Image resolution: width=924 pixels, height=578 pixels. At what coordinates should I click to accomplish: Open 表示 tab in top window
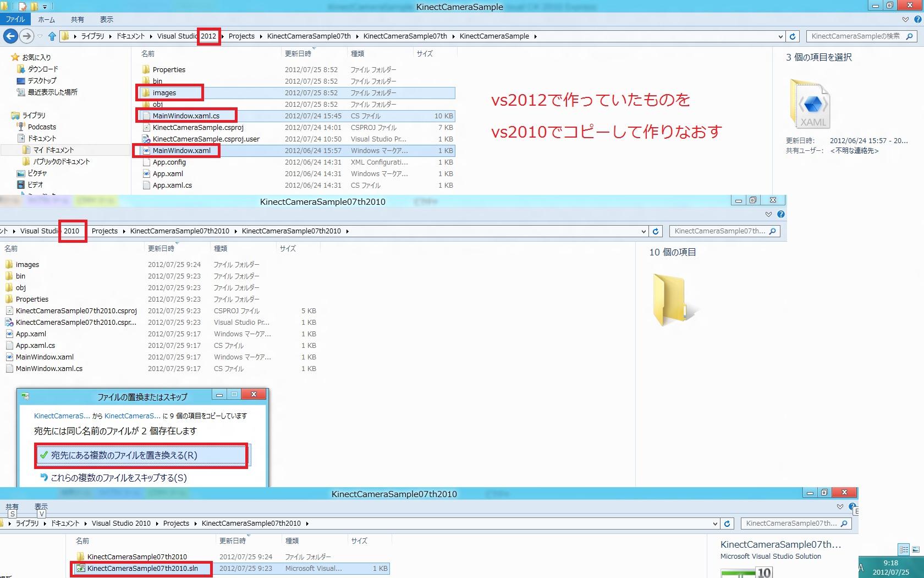107,19
